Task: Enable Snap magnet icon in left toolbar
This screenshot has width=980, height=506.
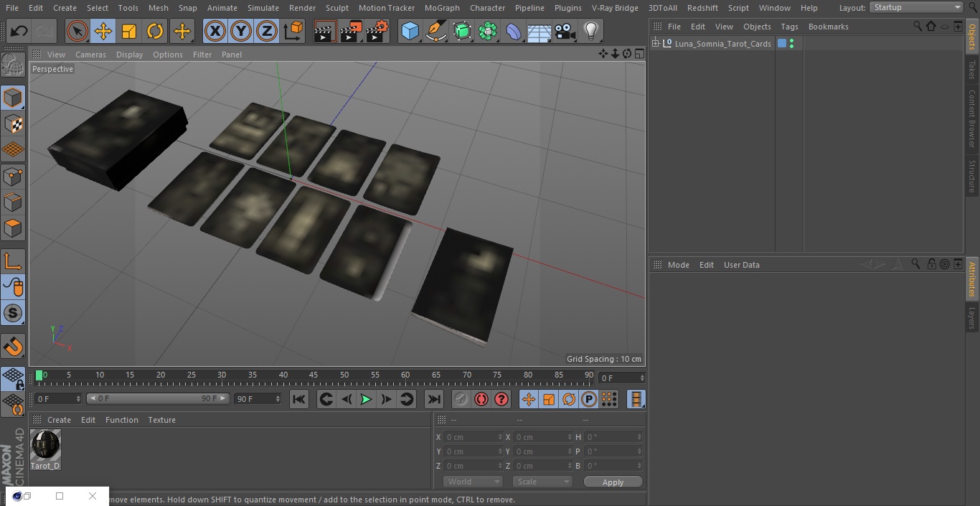Action: click(x=13, y=346)
